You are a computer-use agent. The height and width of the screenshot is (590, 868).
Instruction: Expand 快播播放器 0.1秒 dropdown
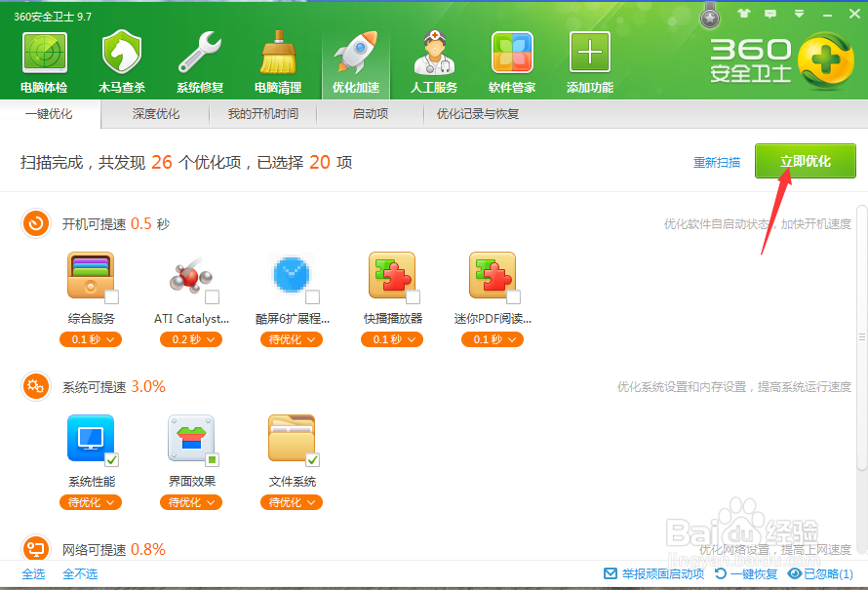pos(392,339)
